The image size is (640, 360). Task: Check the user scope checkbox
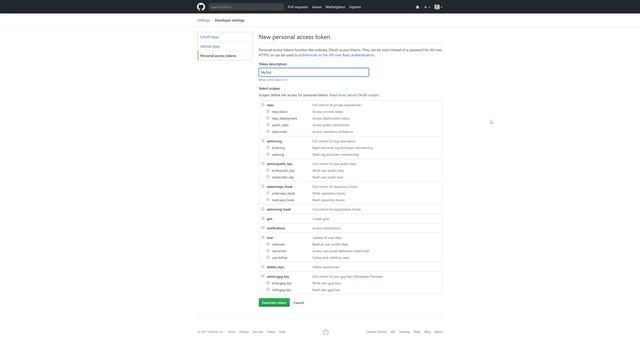tap(263, 237)
